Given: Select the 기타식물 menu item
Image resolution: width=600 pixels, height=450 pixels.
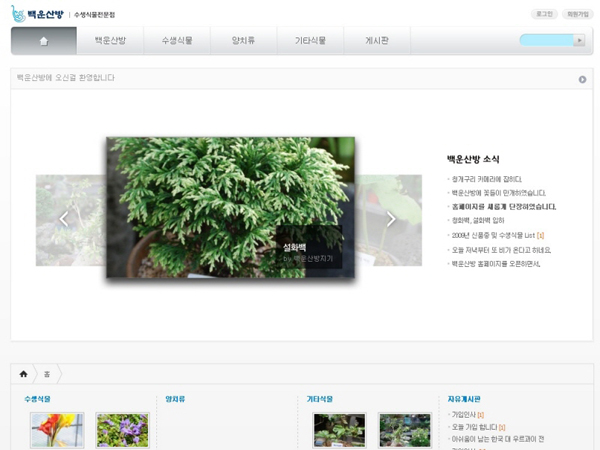Looking at the screenshot, I should (310, 41).
